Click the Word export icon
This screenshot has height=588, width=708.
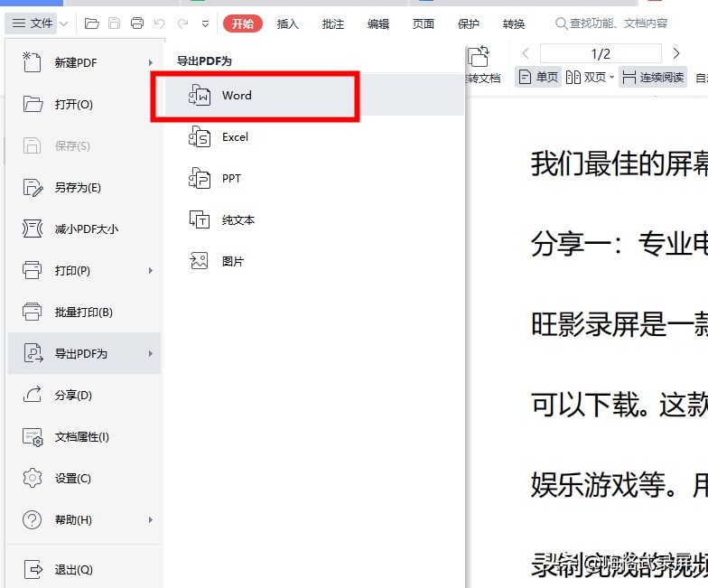coord(199,96)
